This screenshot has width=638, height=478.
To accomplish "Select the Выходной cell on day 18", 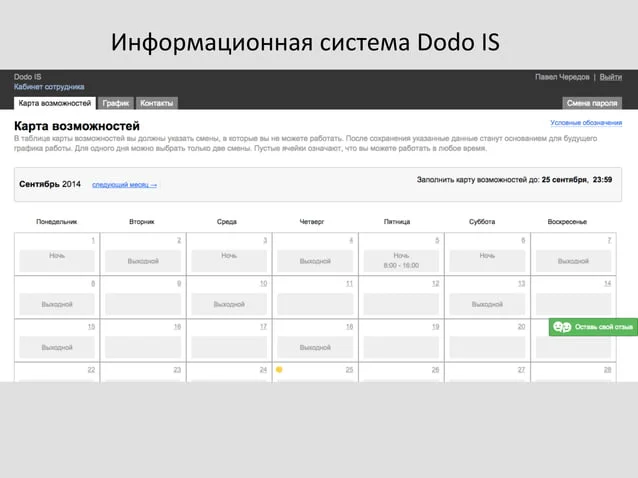I will [x=315, y=347].
